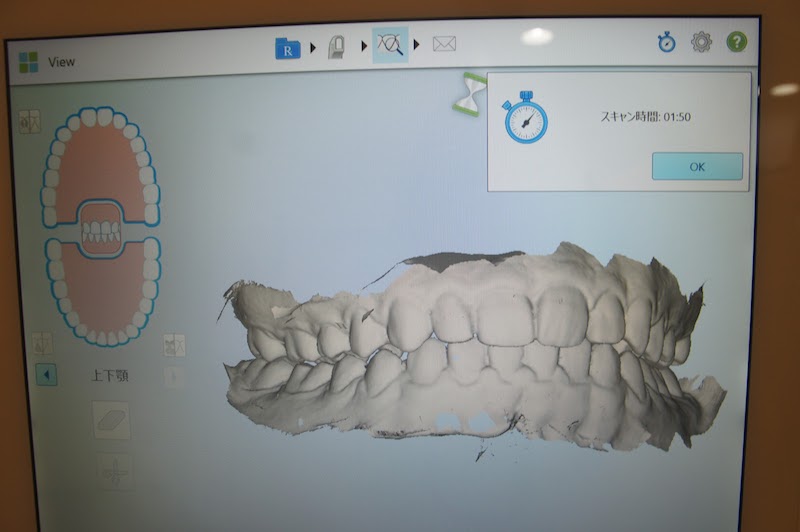Open the send envelope step
Image resolution: width=800 pixels, height=532 pixels.
(444, 44)
